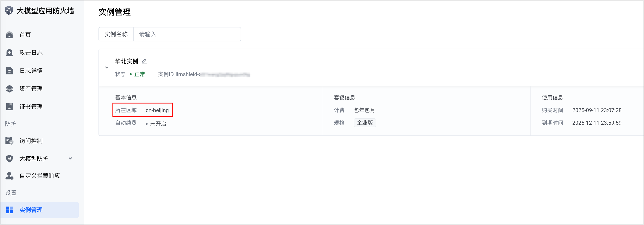
Task: Click the asset management layers icon
Action: 9,89
